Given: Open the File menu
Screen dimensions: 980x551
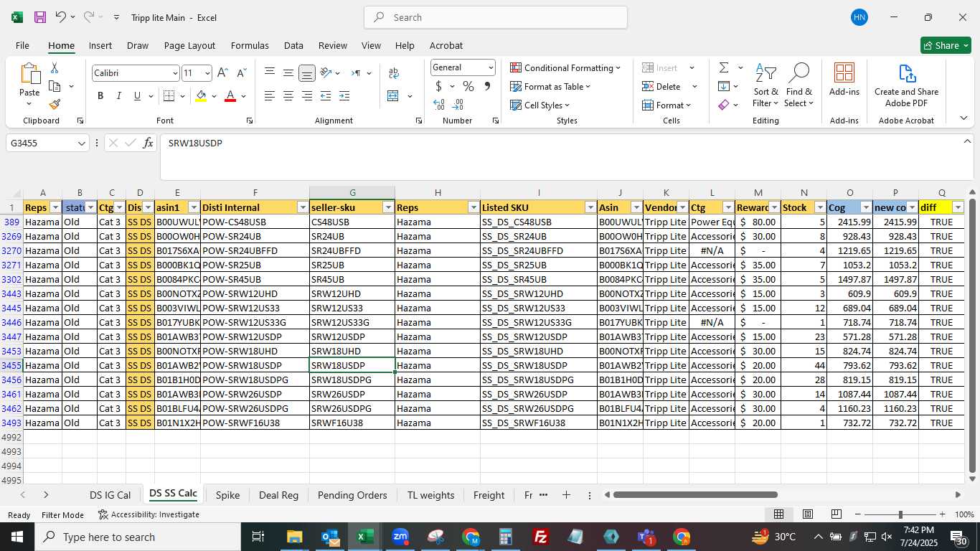Looking at the screenshot, I should [22, 45].
